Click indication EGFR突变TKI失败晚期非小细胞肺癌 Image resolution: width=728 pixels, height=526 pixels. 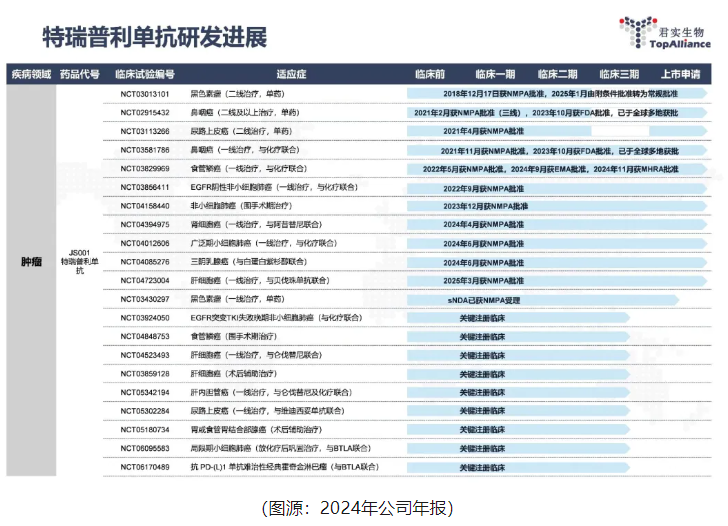(276, 318)
